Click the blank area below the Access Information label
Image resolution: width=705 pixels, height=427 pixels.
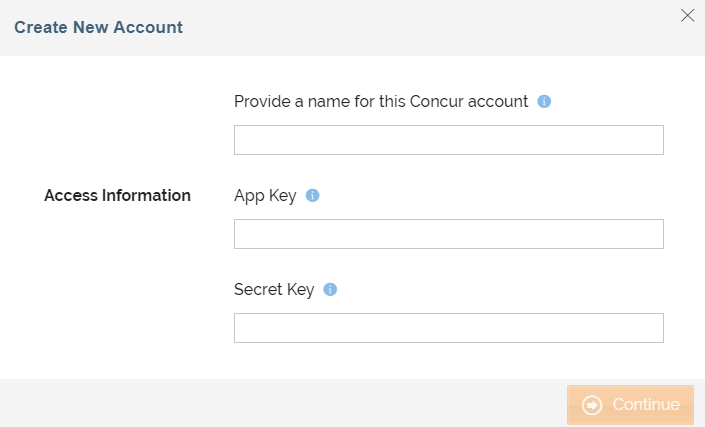(117, 290)
